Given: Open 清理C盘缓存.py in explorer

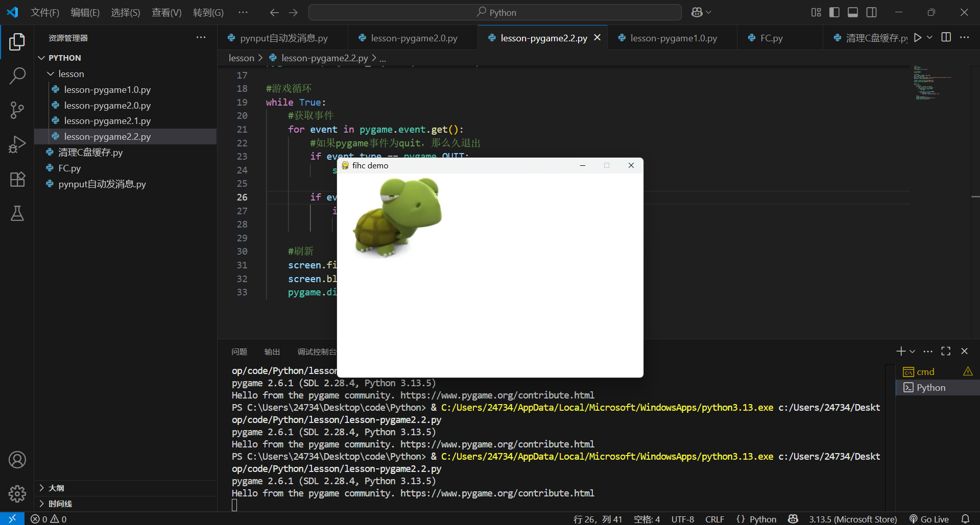Looking at the screenshot, I should tap(126, 153).
